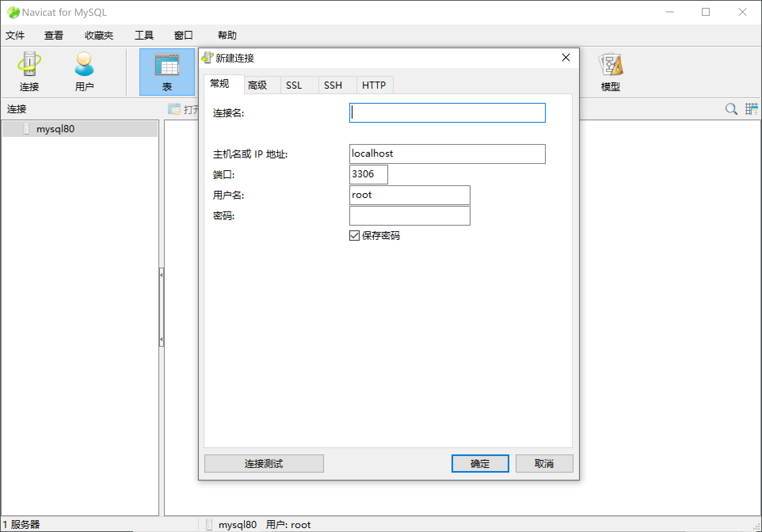Click the 打开 open-table icon in the object bar
Viewport: 762px width, 532px height.
coord(174,109)
